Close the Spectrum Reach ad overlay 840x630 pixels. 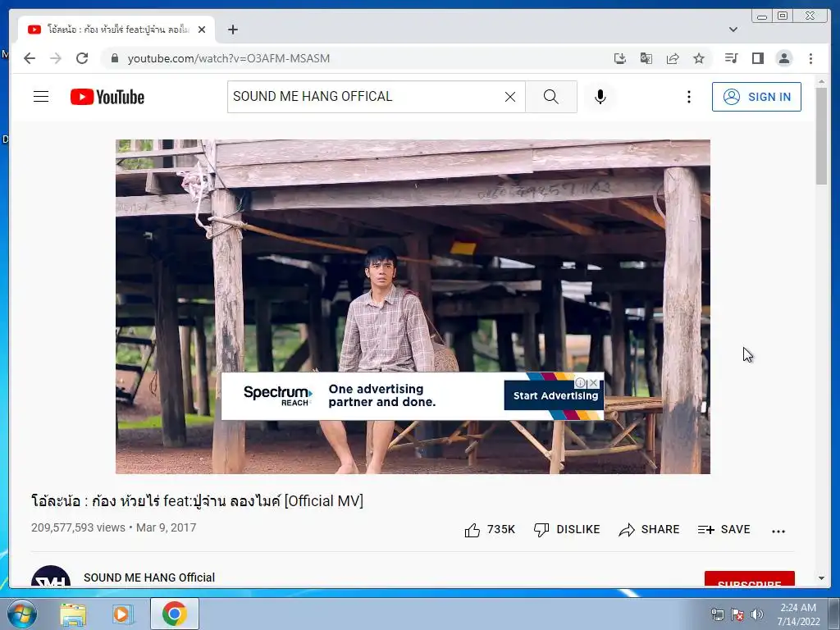(x=593, y=383)
